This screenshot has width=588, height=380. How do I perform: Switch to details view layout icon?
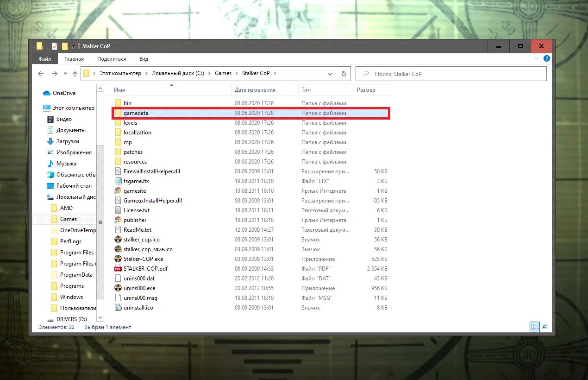(535, 327)
